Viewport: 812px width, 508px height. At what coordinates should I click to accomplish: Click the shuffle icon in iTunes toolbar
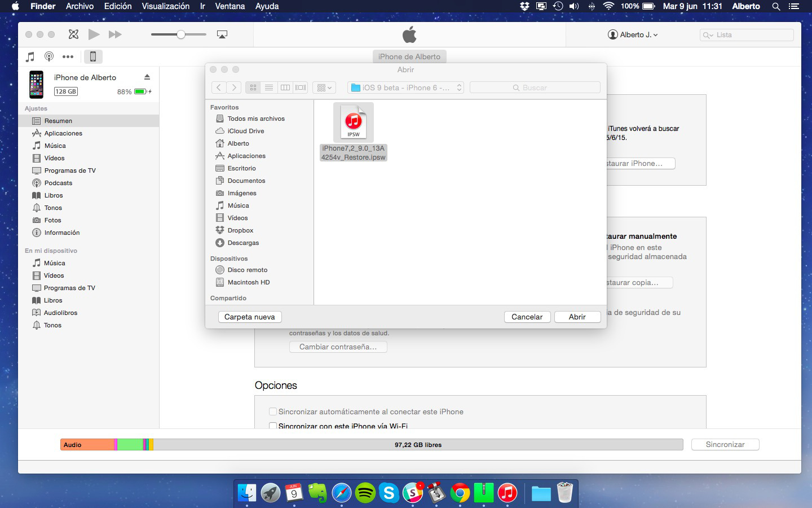[73, 34]
